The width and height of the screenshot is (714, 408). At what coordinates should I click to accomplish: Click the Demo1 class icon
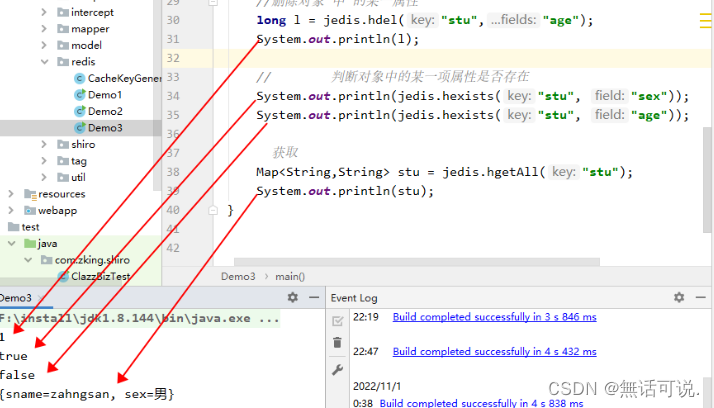80,95
